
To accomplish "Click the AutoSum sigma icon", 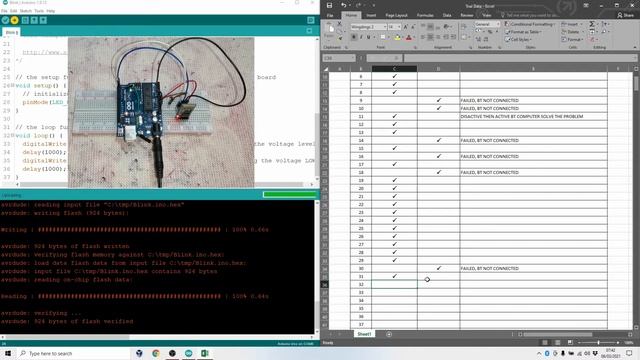I will coord(591,24).
